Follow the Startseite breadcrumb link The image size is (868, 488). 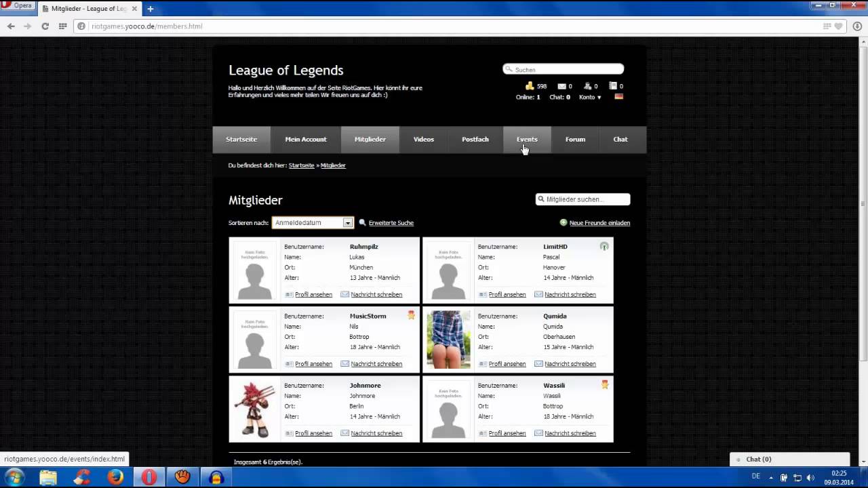pyautogui.click(x=301, y=165)
